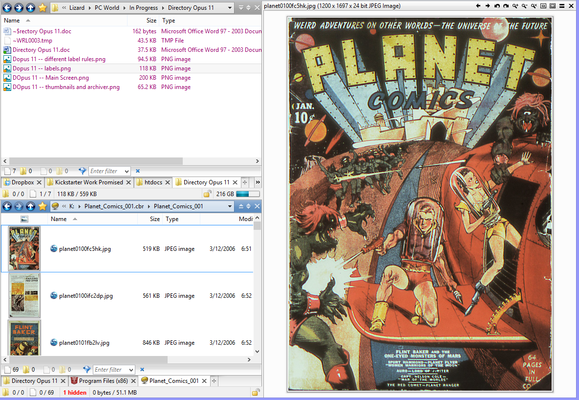Open top lister filter dropdown arrow
Image resolution: width=579 pixels, height=400 pixels.
coord(127,171)
